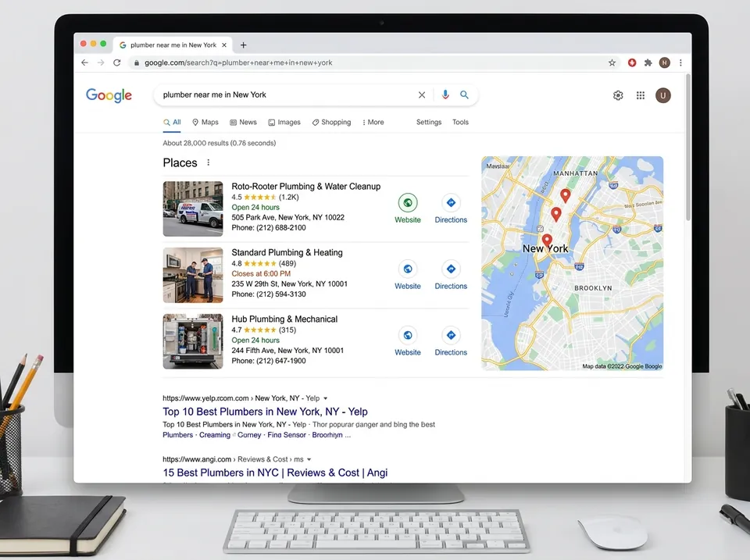The width and height of the screenshot is (750, 560).
Task: Submit search with the magnifier icon
Action: coord(464,95)
